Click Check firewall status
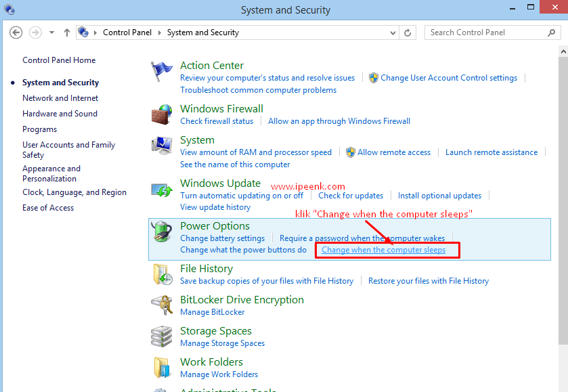568x392 pixels. 217,121
